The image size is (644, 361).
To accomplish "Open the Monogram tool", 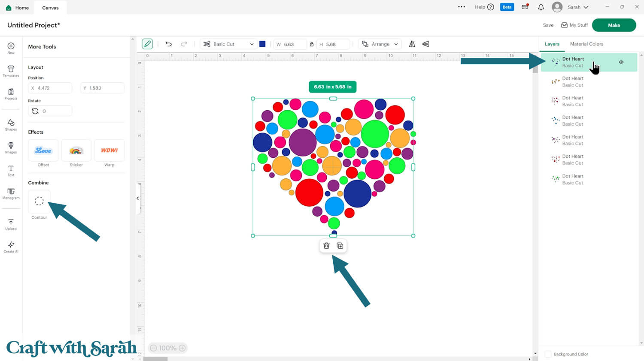I will click(11, 193).
